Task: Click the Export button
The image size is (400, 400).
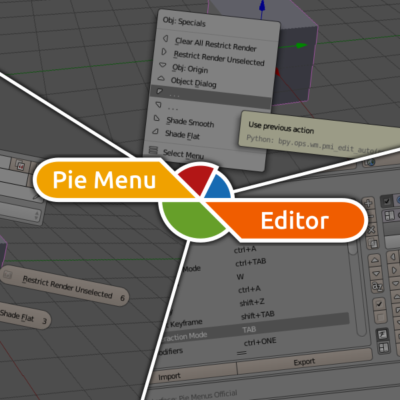Action: pos(304,362)
